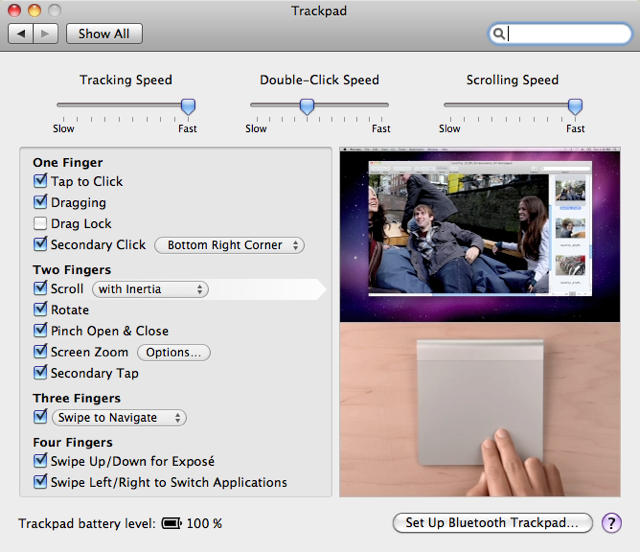Open Screen Zoom Options button
640x552 pixels.
tap(173, 352)
